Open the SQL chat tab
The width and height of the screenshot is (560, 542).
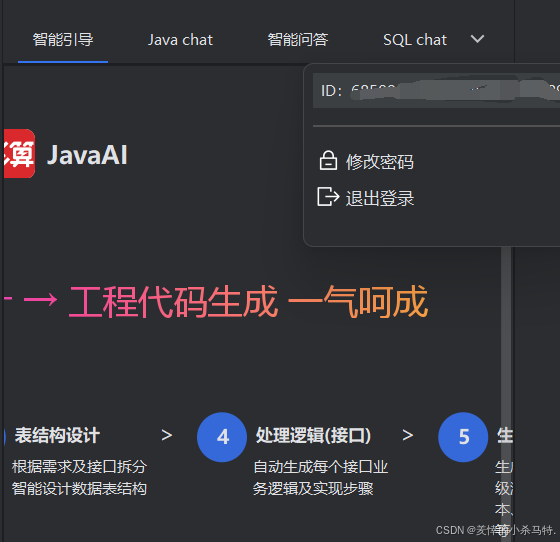pyautogui.click(x=415, y=40)
